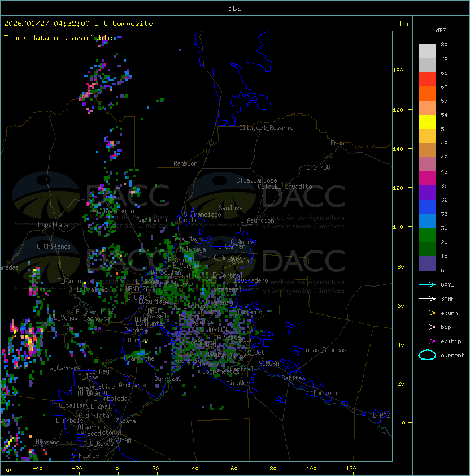Click the Uspallata place label

[53, 225]
